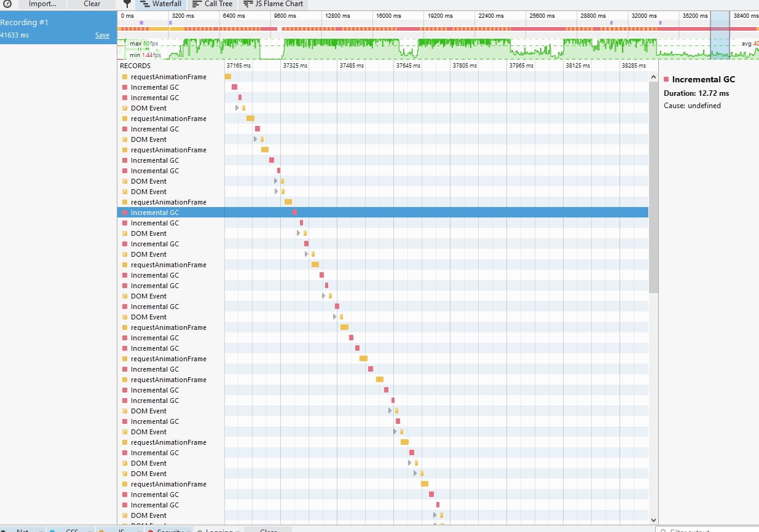Image resolution: width=759 pixels, height=532 pixels.
Task: Click the 3200 ms tick in the overview
Action: tap(183, 15)
